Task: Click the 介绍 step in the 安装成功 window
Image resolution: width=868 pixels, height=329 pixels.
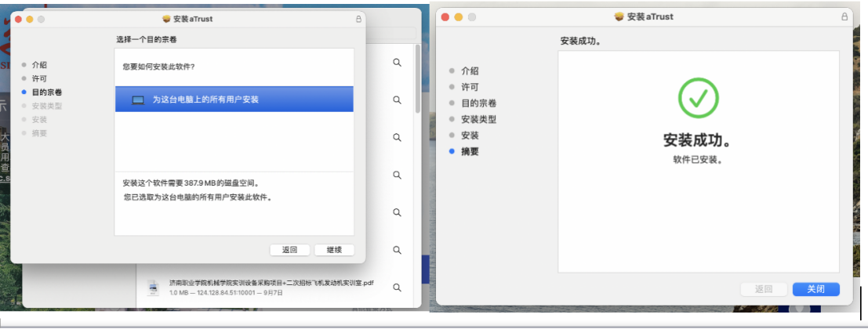Action: 470,70
